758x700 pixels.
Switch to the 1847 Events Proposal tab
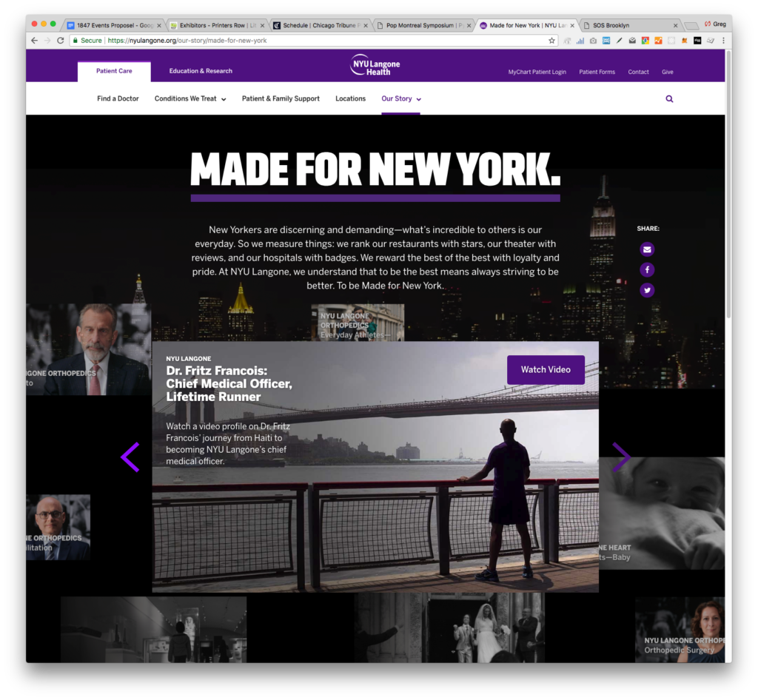[115, 26]
